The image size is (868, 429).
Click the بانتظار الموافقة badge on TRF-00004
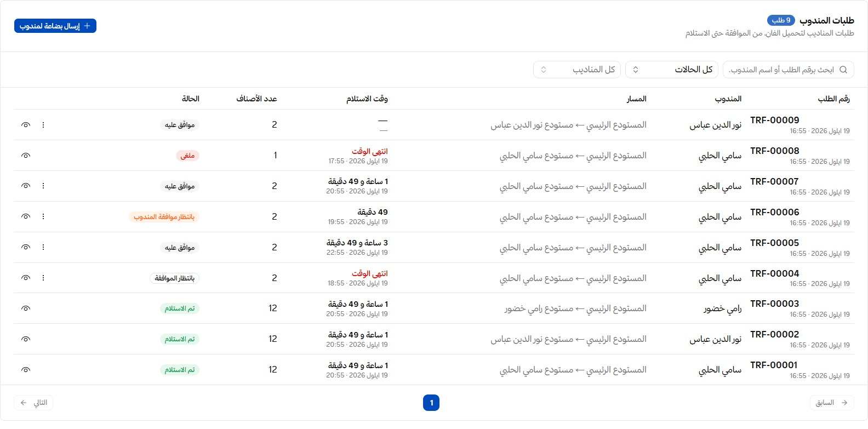point(174,278)
